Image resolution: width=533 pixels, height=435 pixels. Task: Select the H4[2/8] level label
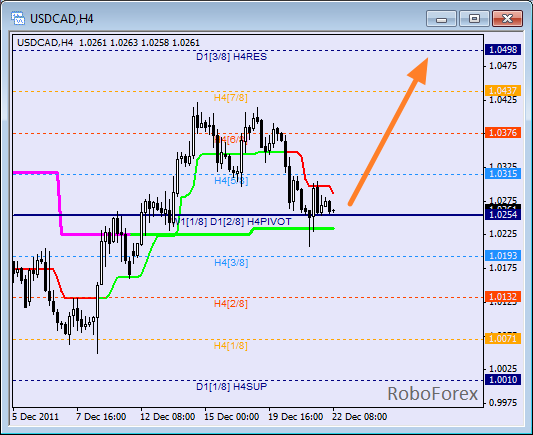click(x=230, y=303)
